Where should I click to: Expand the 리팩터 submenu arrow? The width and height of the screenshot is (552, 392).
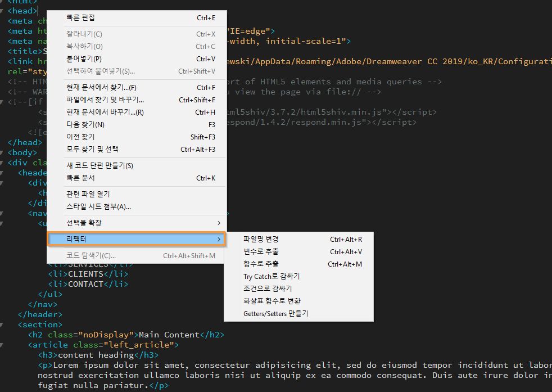point(219,238)
